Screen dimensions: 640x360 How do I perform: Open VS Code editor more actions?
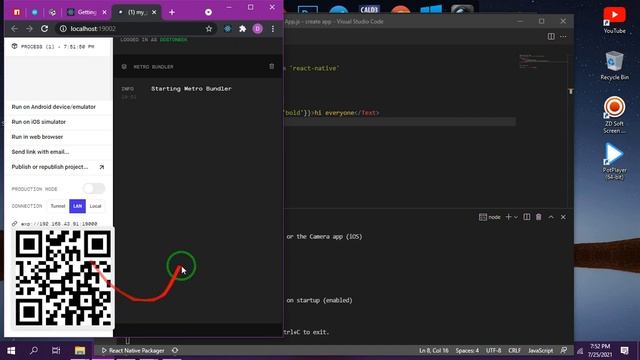coord(563,36)
